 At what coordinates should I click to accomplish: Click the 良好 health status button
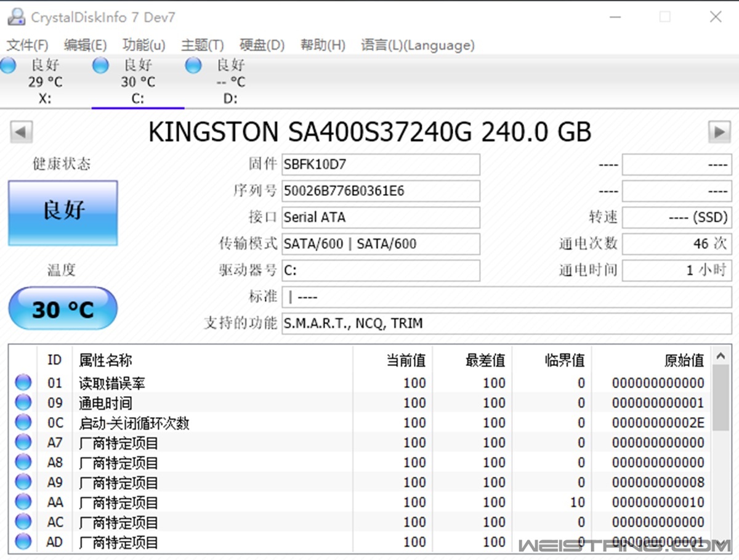click(63, 213)
